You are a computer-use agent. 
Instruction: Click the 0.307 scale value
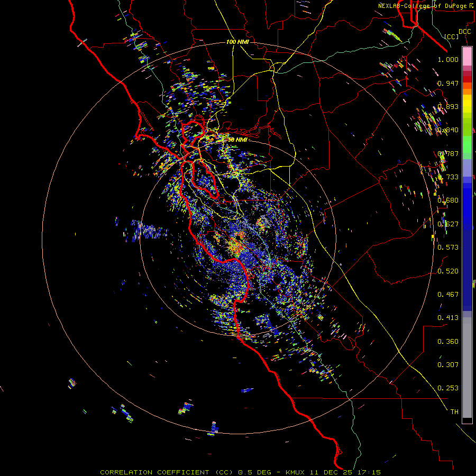[x=448, y=365]
